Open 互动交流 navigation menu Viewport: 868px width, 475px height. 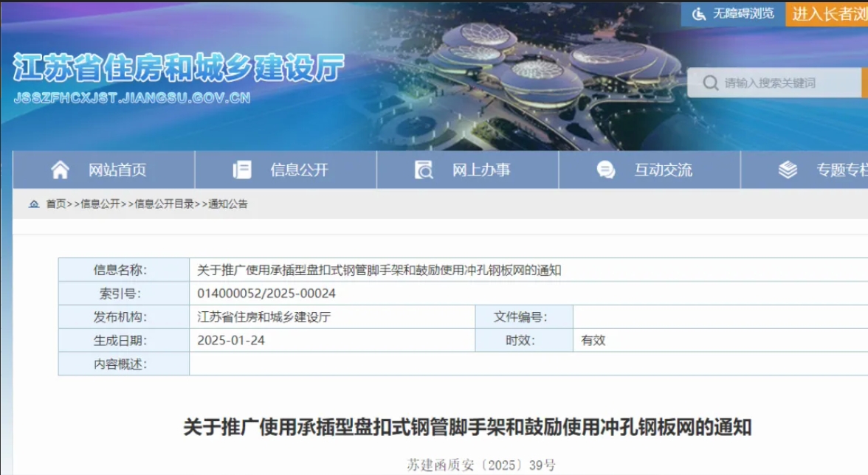(663, 170)
